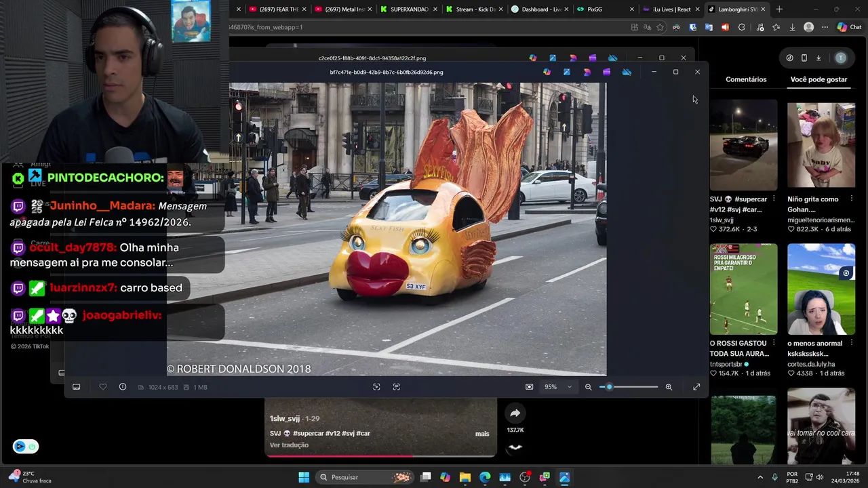Switch to the PixGG tab

[605, 9]
